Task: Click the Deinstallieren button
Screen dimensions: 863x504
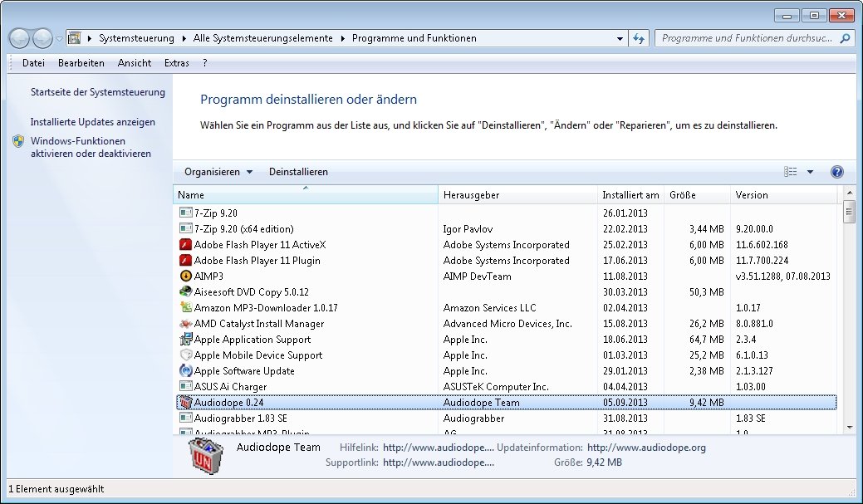Action: [297, 172]
